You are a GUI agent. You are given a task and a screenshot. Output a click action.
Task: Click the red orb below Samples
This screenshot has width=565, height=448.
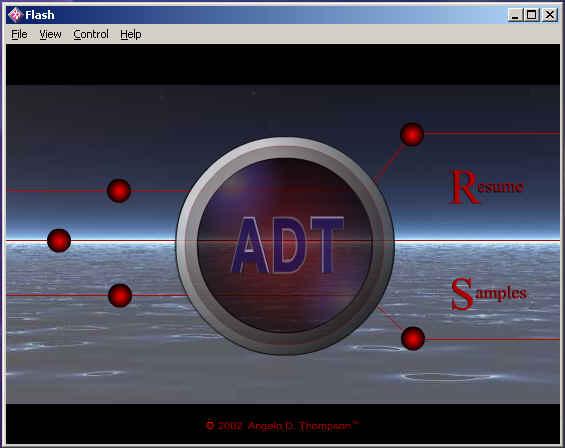click(413, 338)
